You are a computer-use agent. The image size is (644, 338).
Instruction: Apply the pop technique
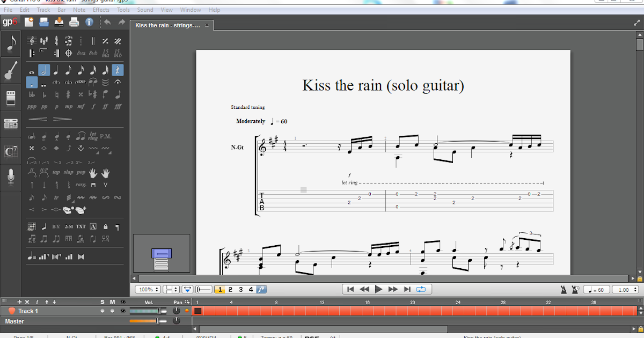pyautogui.click(x=81, y=172)
